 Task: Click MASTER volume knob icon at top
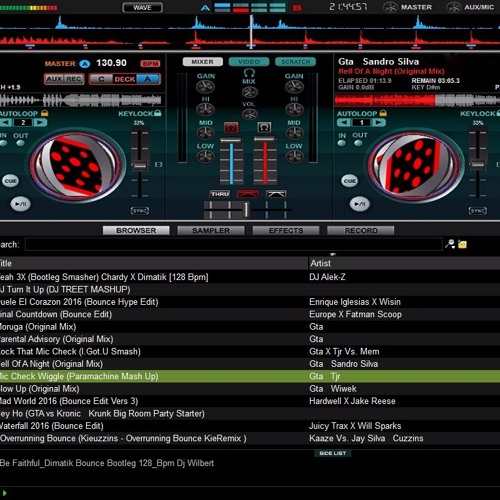[x=390, y=7]
